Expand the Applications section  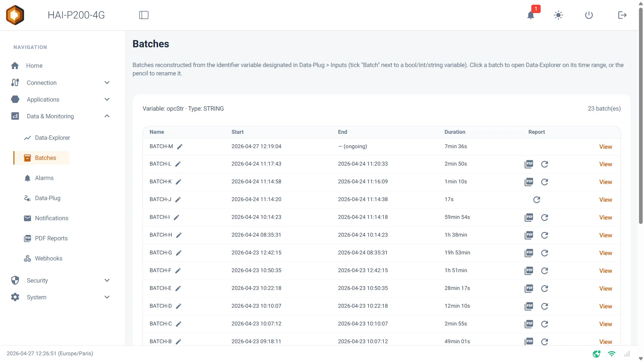pos(107,100)
